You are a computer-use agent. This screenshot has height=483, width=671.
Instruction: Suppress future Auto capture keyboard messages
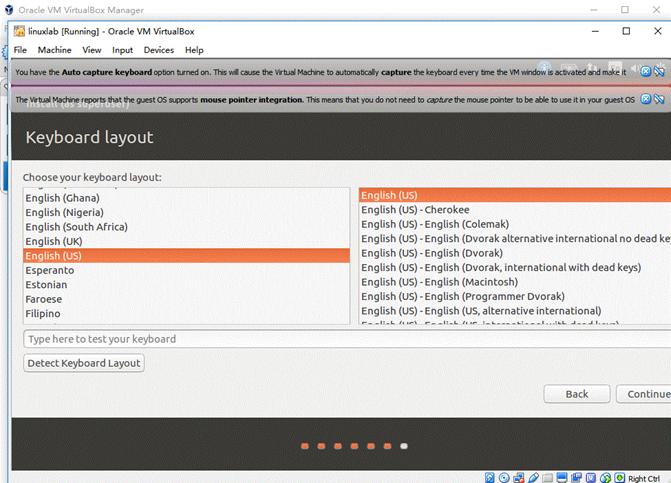[659, 71]
